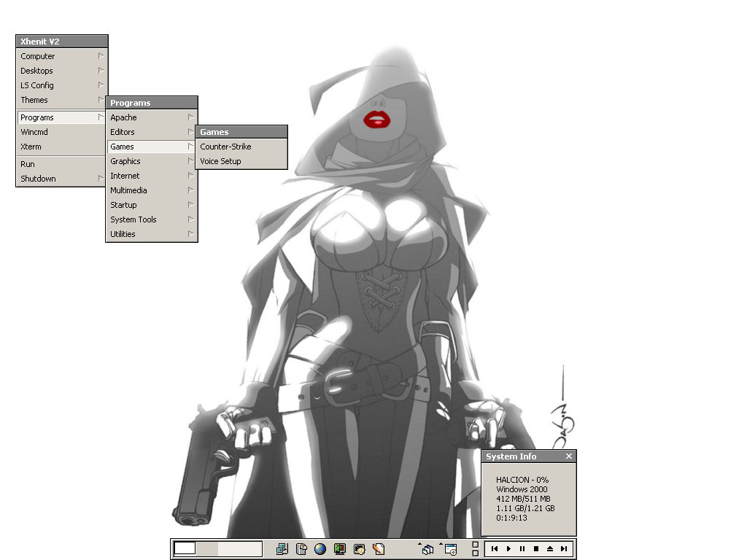This screenshot has height=560, width=747.
Task: Click the System Info title text
Action: [x=511, y=456]
